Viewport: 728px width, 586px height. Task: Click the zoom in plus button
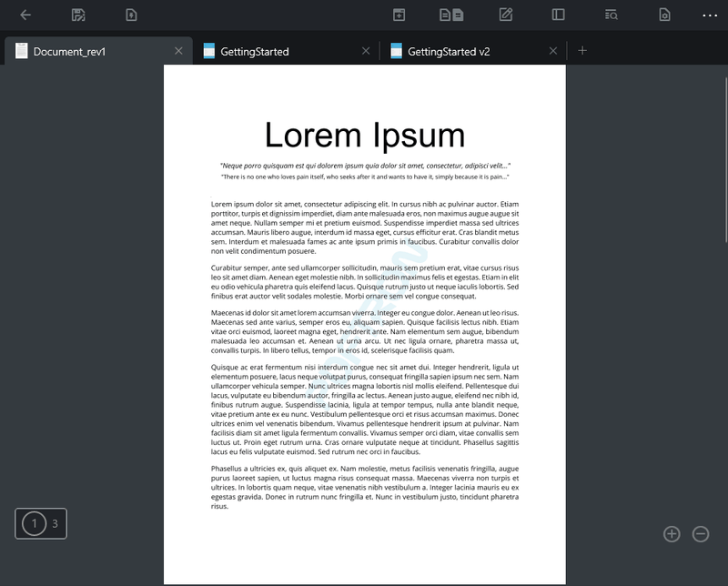click(672, 534)
